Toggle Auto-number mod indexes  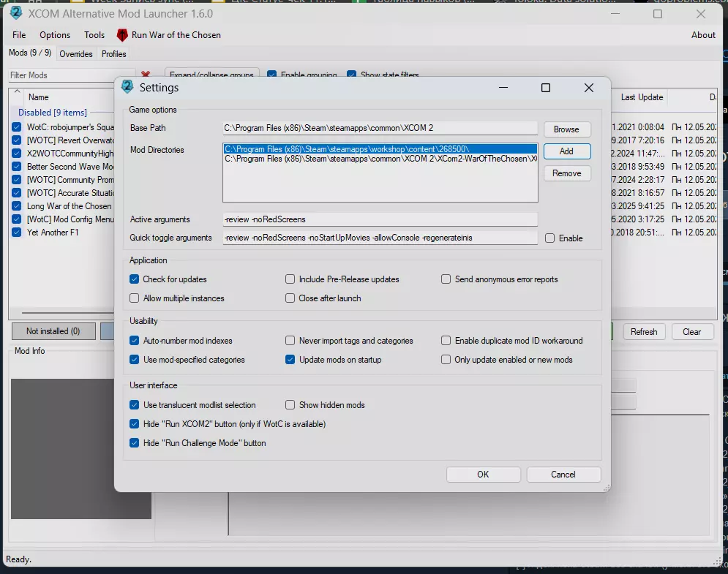(x=134, y=341)
